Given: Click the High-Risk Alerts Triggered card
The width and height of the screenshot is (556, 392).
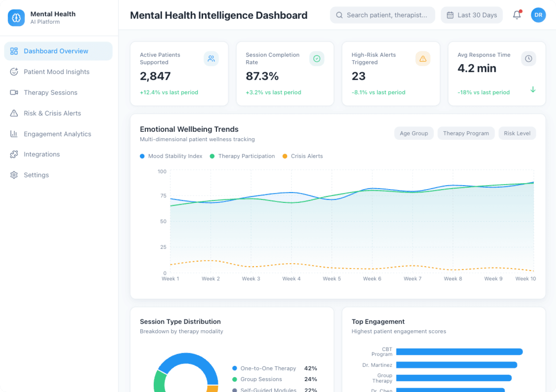Looking at the screenshot, I should 391,74.
